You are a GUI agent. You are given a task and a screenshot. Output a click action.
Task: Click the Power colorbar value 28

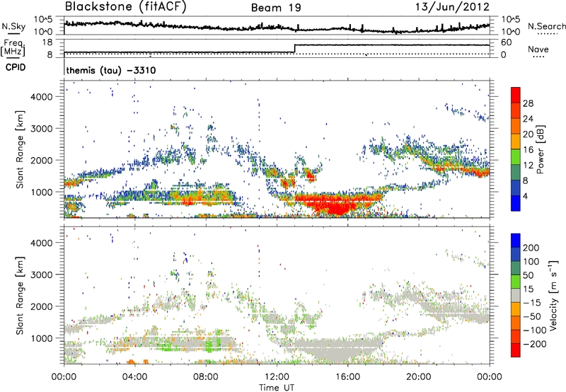pyautogui.click(x=528, y=103)
